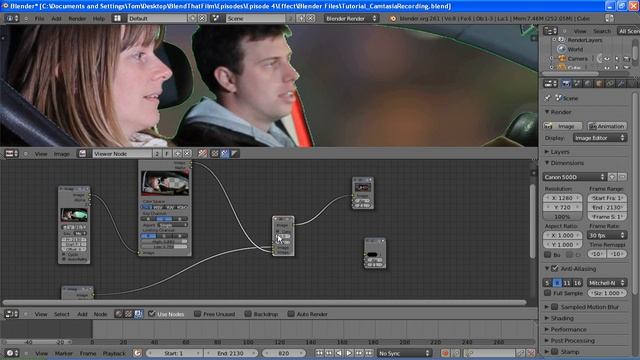Toggle fake user F for Viewer Node

167,153
